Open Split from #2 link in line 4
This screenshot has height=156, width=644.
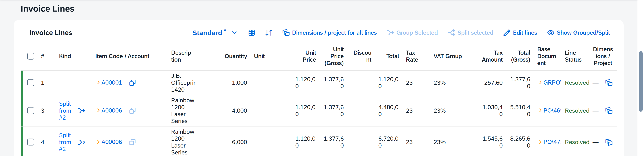tap(65, 142)
